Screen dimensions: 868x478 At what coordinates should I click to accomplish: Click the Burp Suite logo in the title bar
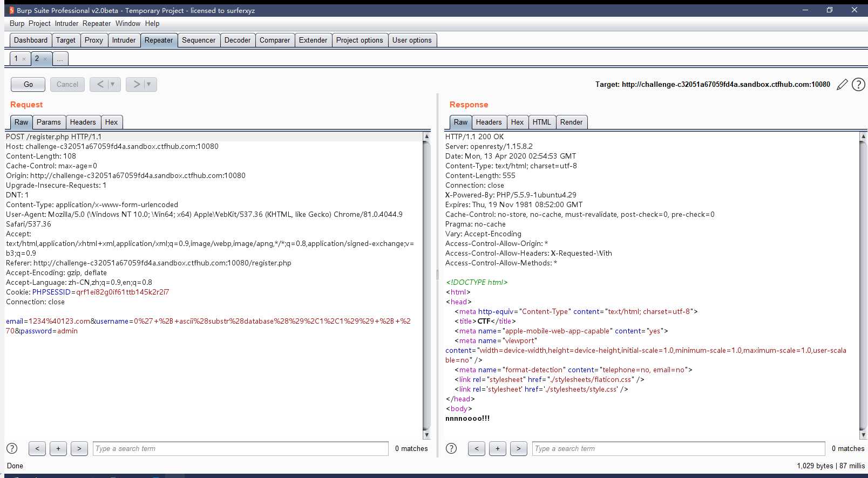point(11,10)
